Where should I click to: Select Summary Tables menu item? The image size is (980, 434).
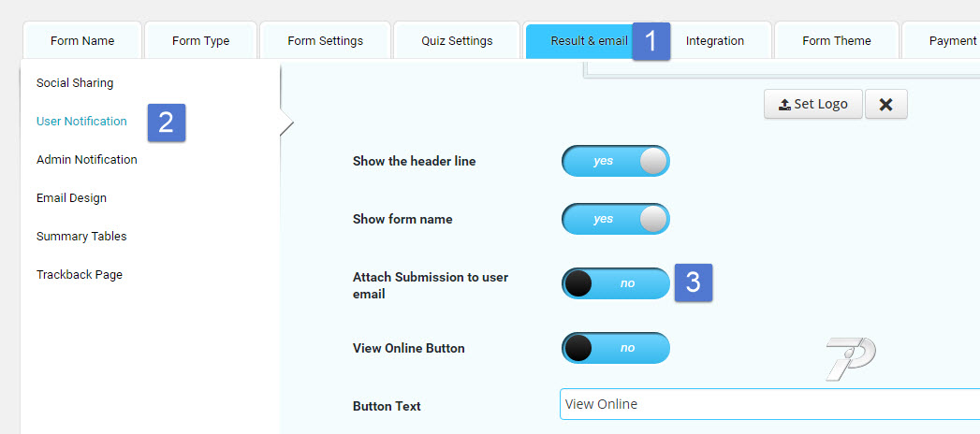81,237
